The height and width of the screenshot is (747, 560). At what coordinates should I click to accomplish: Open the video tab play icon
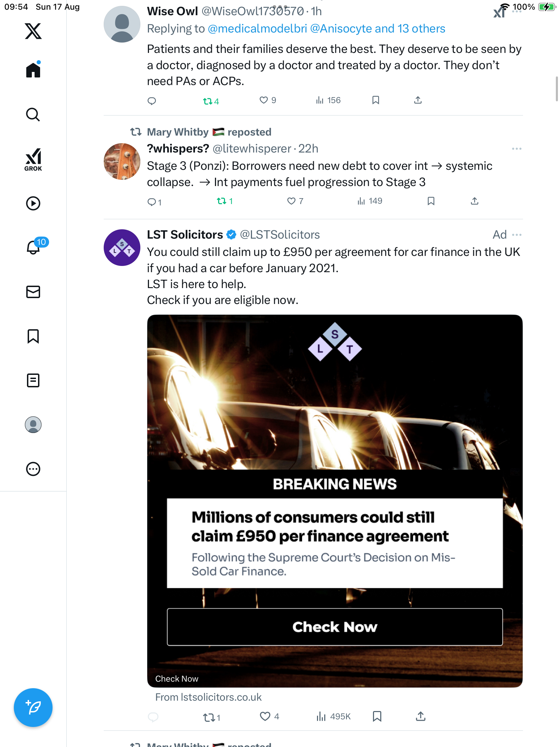tap(33, 203)
